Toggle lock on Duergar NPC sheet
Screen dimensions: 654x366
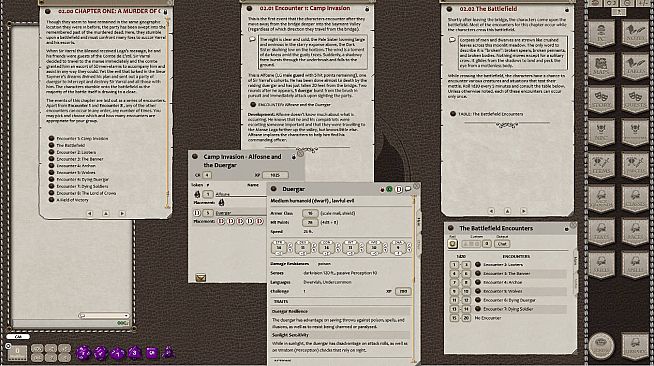pos(382,190)
